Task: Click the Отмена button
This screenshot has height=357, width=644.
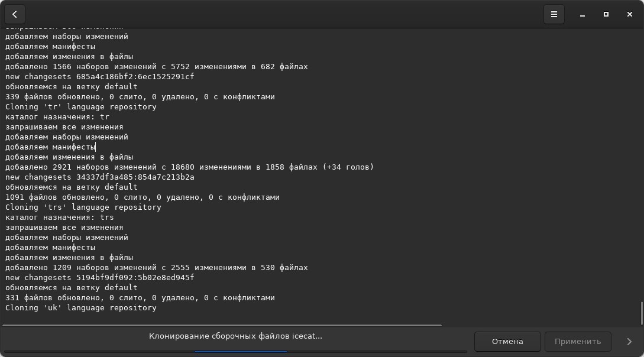Action: [507, 342]
